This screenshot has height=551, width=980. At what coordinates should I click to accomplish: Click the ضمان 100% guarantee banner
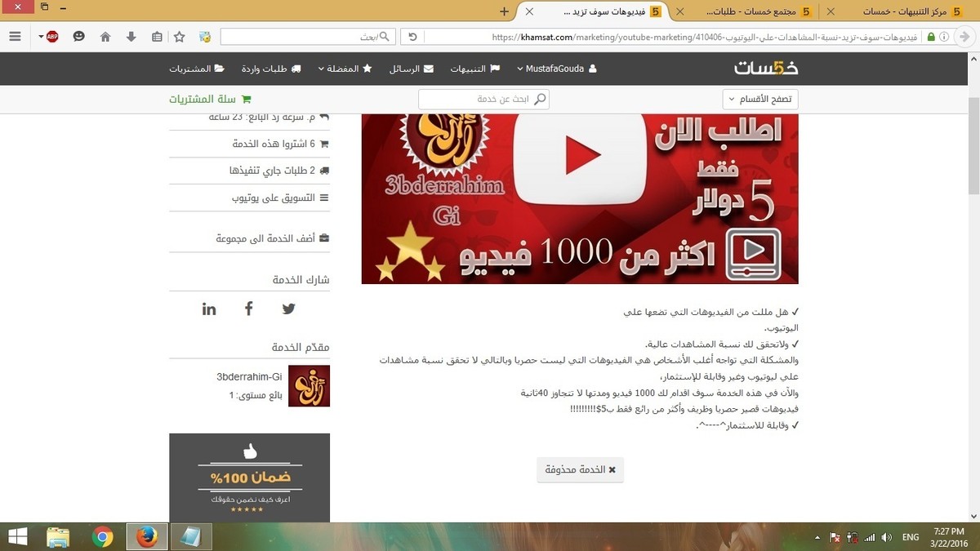pos(249,478)
